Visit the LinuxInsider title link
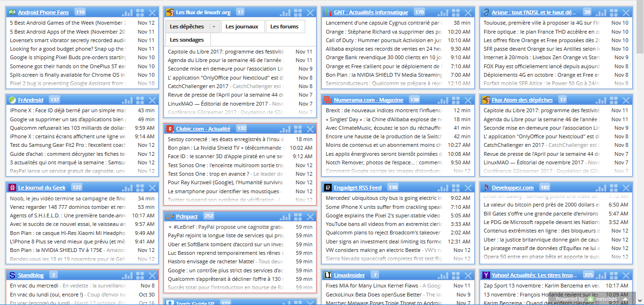 click(x=350, y=275)
